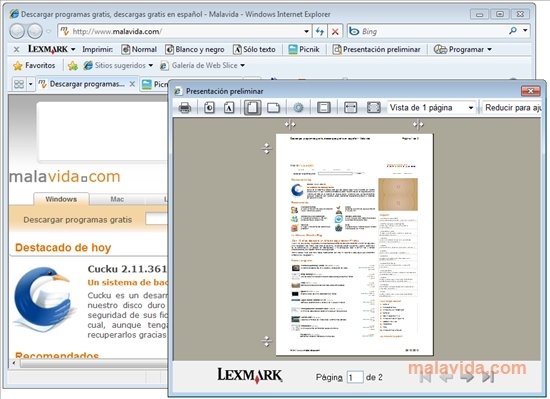
Task: Choose portrait orientation in preview toolbar
Action: coord(253,108)
